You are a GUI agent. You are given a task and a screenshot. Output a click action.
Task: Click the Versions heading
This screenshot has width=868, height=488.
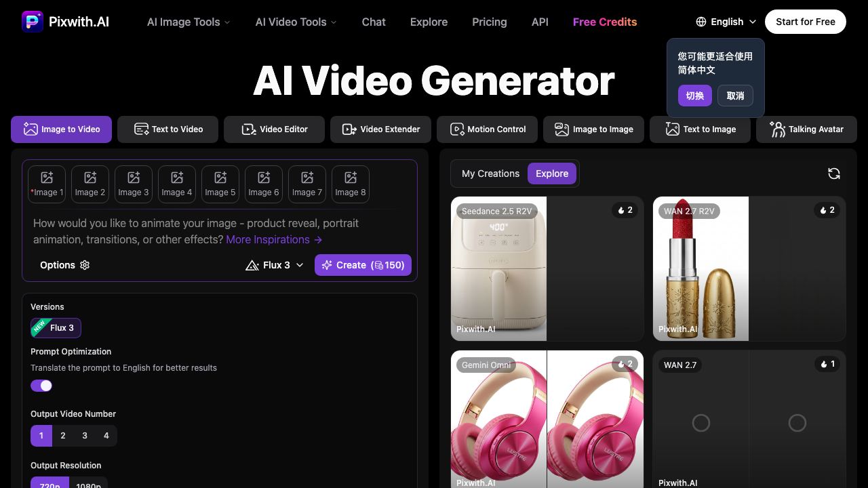(x=47, y=307)
